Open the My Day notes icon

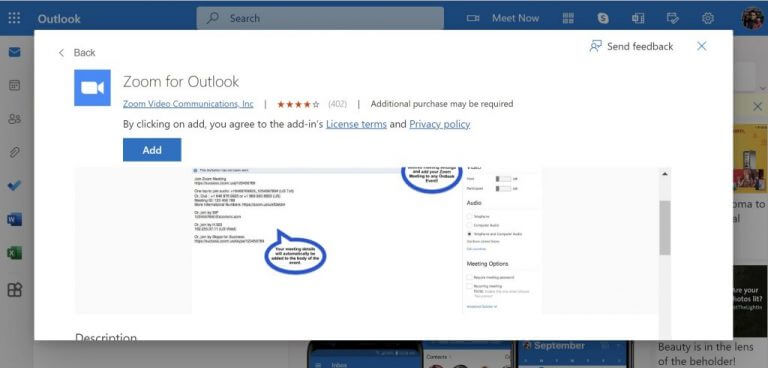673,18
